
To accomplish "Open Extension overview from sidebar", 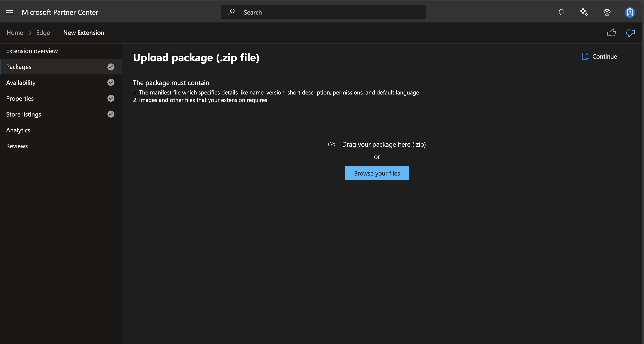I will [32, 51].
